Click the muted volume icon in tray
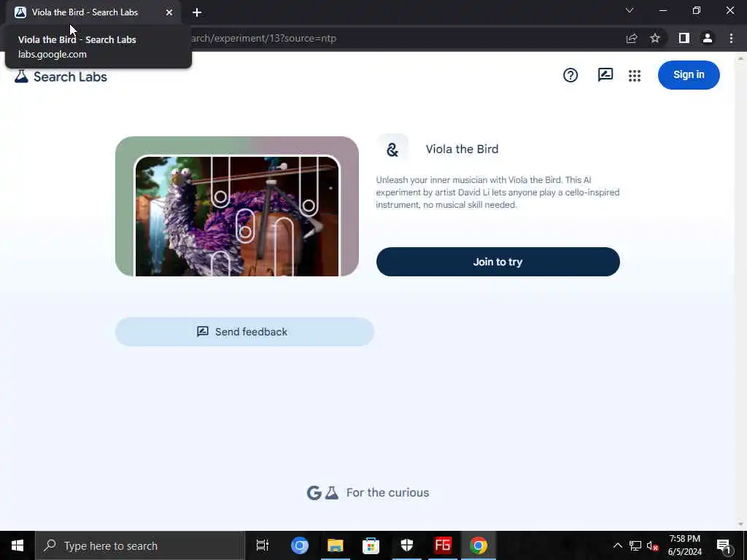 652,545
